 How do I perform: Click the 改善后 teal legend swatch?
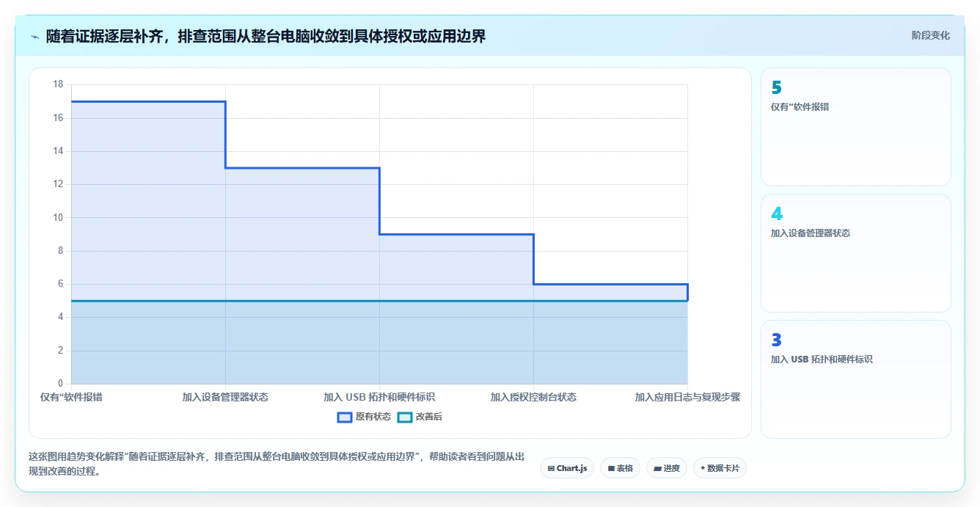(405, 417)
